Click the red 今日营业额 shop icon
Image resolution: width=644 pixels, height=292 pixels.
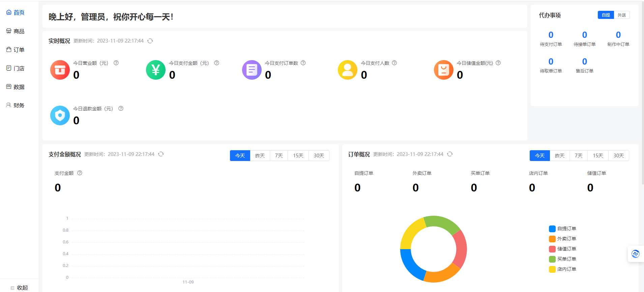point(60,70)
